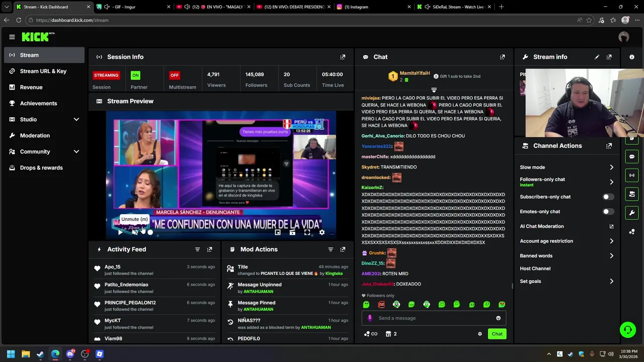This screenshot has height=362, width=644.
Task: Open Stream URL & Key page
Action: pyautogui.click(x=44, y=71)
